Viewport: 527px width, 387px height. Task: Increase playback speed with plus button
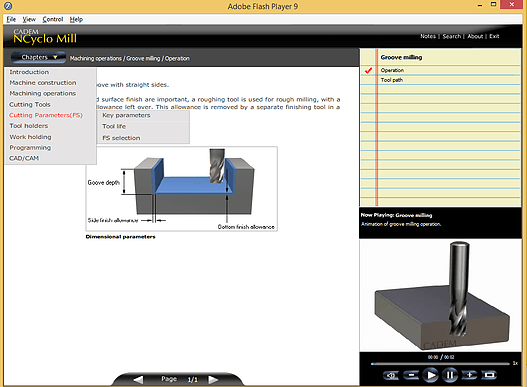[x=470, y=375]
